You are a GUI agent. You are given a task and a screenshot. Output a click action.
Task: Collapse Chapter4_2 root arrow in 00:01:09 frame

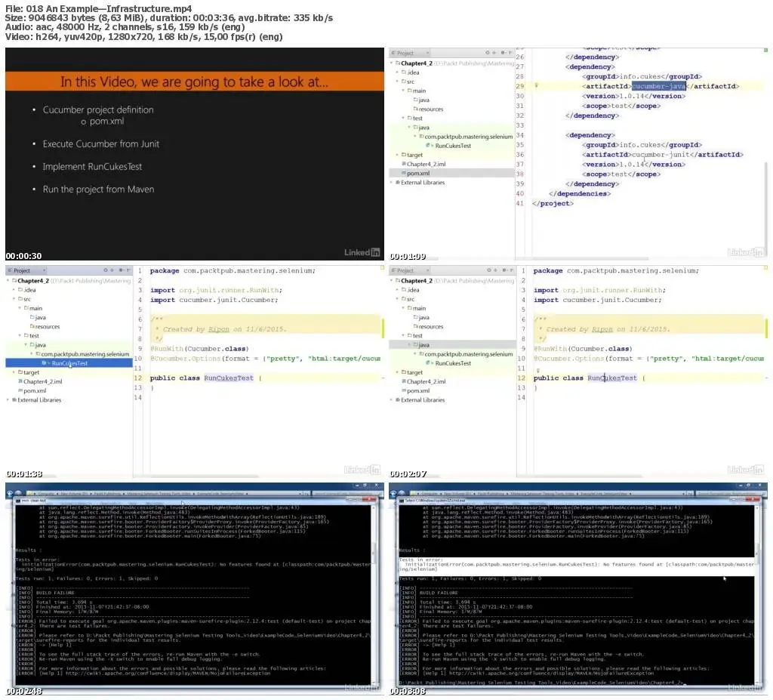392,63
